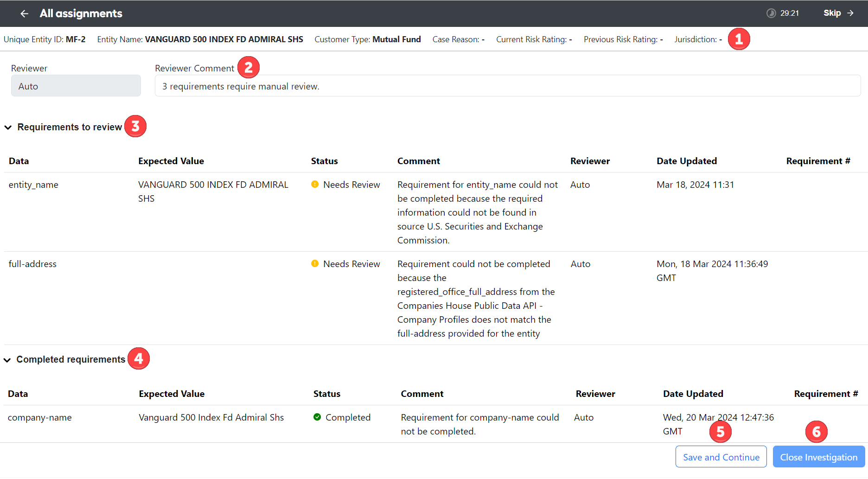Click the Case Reason field
Screen dimensions: 868x479
(459, 39)
